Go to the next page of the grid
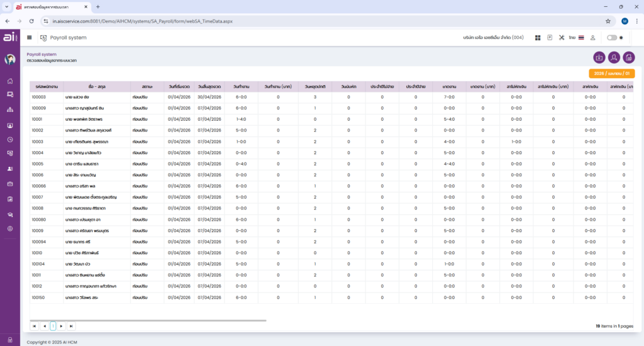Viewport: 644px width, 346px height. click(61, 326)
